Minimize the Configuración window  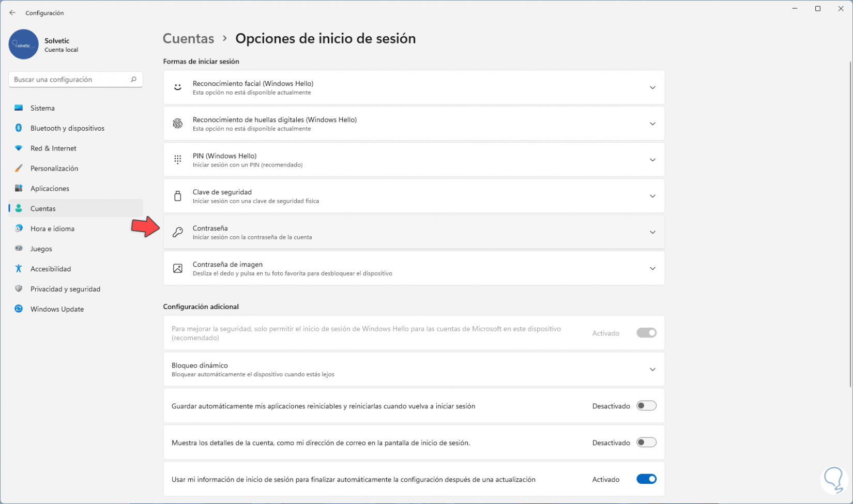(x=795, y=9)
